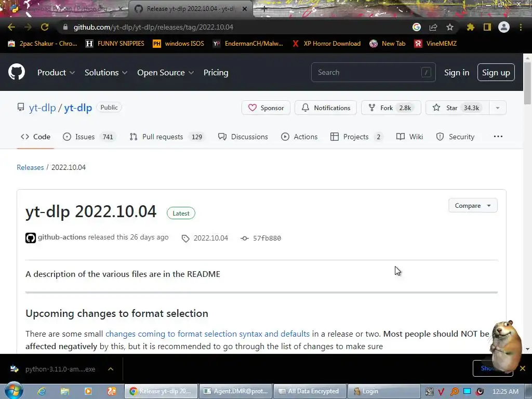Go back using browser back arrow

(x=11, y=27)
